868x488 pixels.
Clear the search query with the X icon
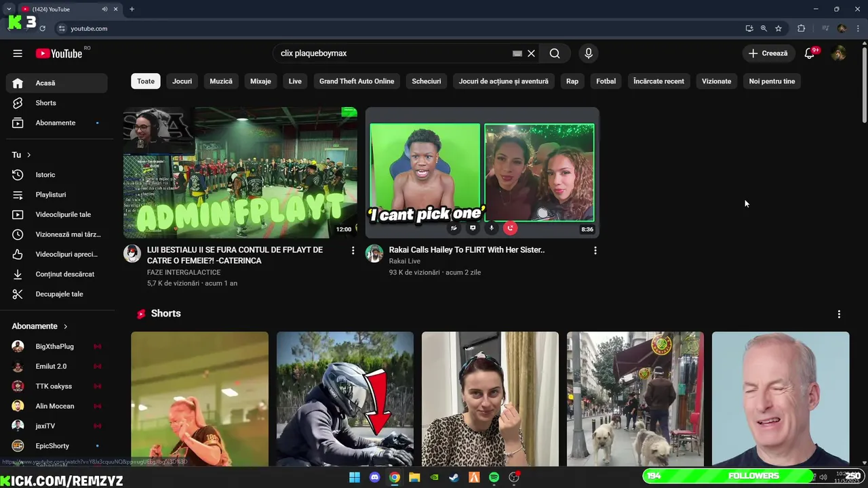[x=532, y=54]
